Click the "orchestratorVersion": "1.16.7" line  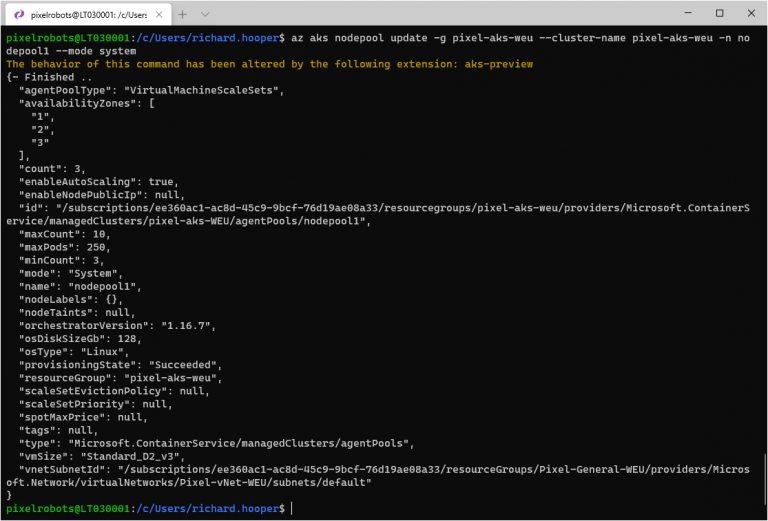click(x=117, y=326)
